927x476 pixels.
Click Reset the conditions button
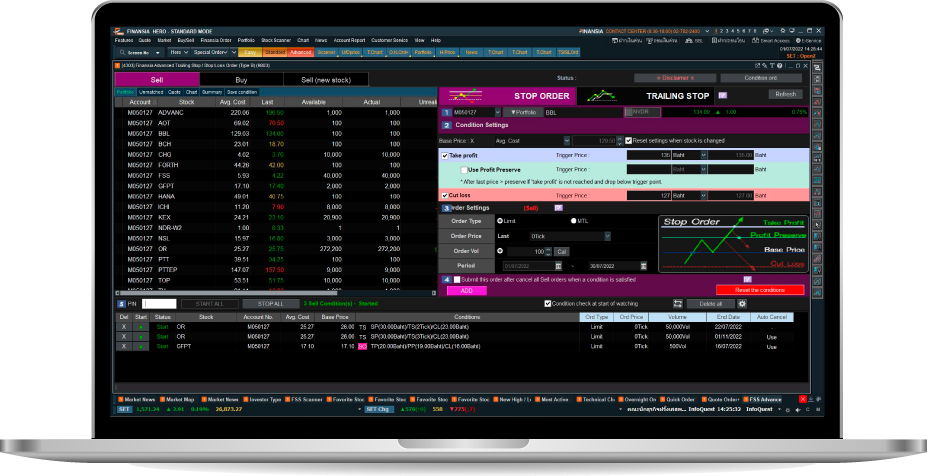pyautogui.click(x=760, y=290)
